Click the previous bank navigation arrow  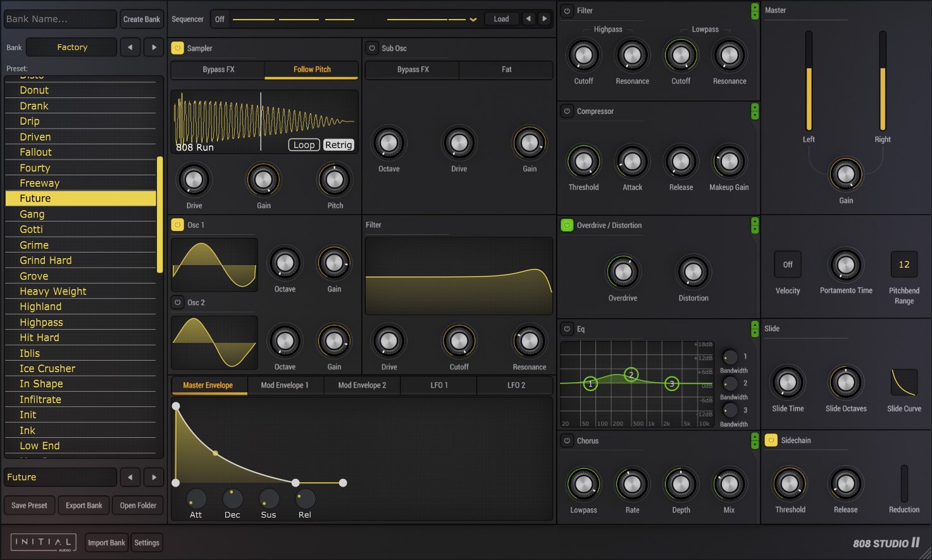tap(130, 47)
